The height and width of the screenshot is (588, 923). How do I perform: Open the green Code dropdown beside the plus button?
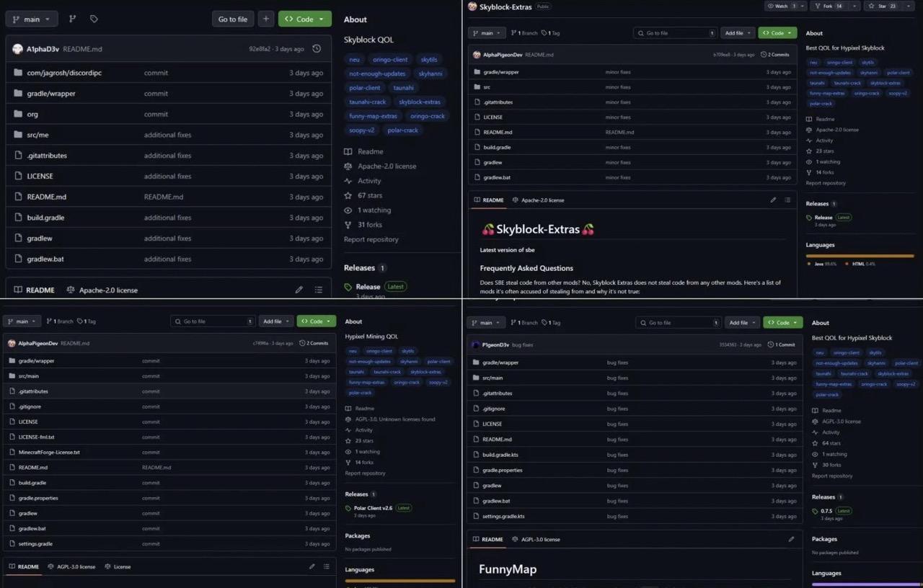[305, 19]
